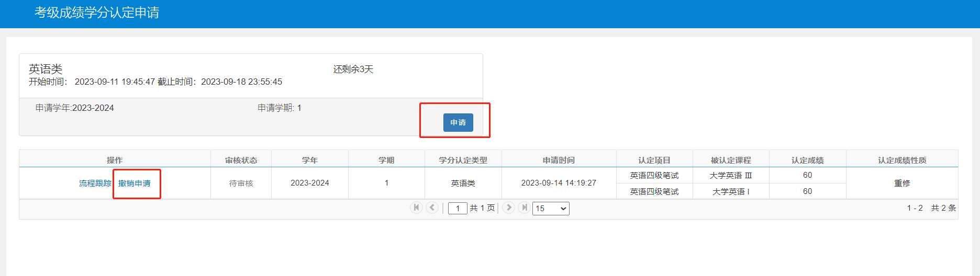Sort by the 审核状态 column header

(241, 160)
